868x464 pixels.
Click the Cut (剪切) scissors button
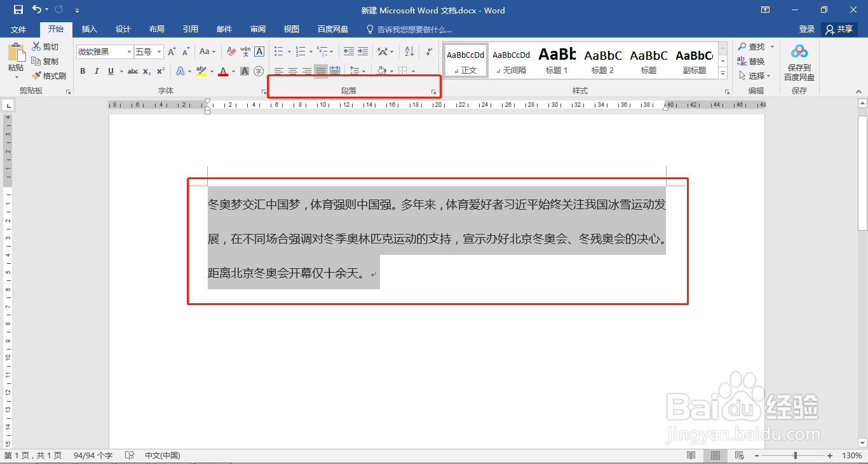pyautogui.click(x=46, y=47)
